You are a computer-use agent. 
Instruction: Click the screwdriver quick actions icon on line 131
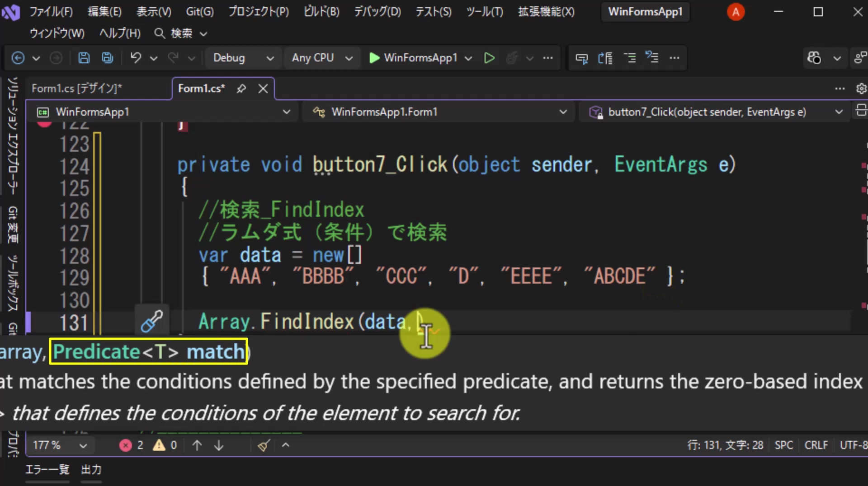[151, 321]
